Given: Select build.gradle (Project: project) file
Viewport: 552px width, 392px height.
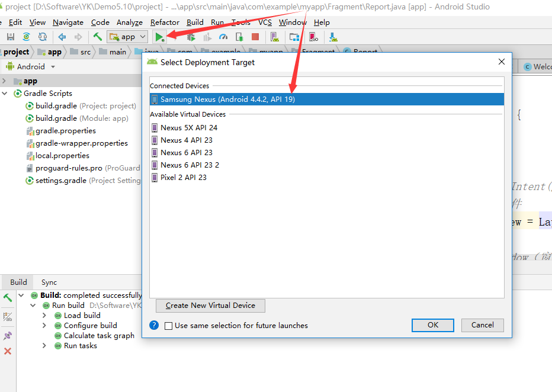Looking at the screenshot, I should (81, 106).
